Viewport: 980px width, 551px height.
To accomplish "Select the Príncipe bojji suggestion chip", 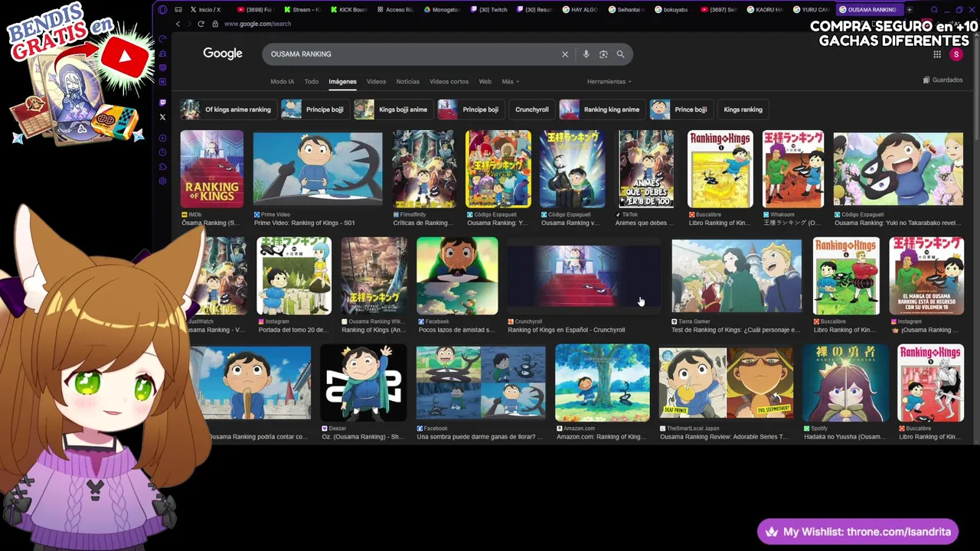I will (314, 109).
